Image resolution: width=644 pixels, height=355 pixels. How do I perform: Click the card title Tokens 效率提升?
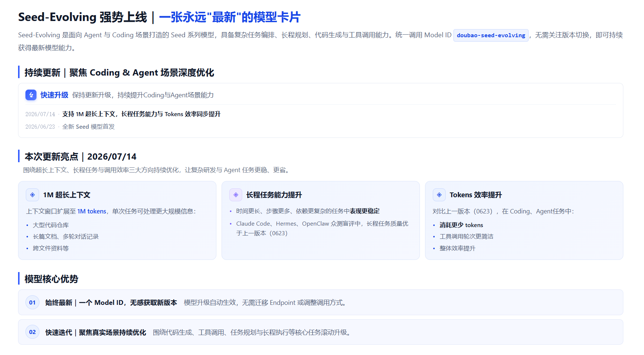point(476,195)
